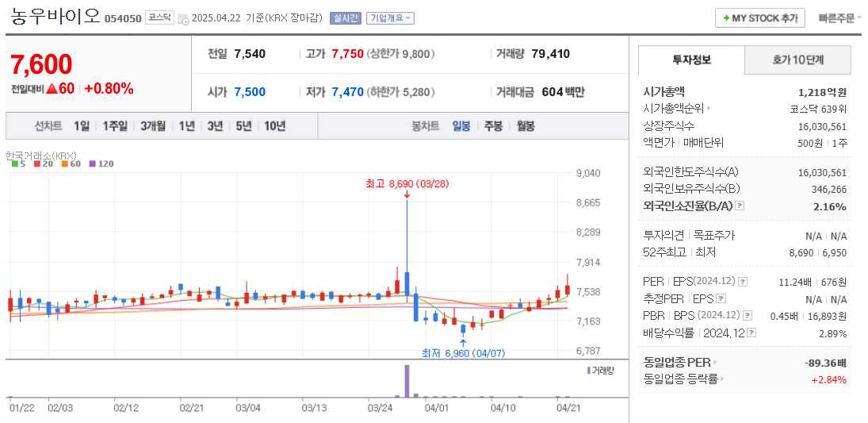This screenshot has height=423, width=868.
Task: Select the 일봉 candle chart
Action: click(x=461, y=126)
